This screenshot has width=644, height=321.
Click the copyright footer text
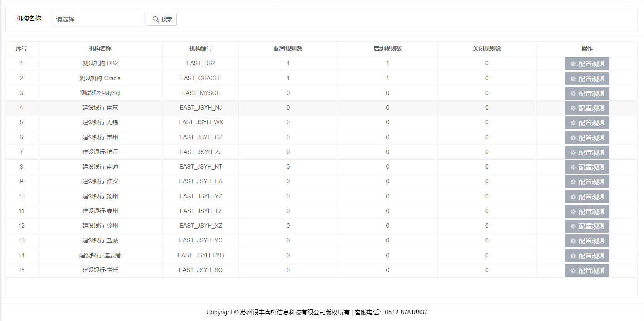click(317, 313)
